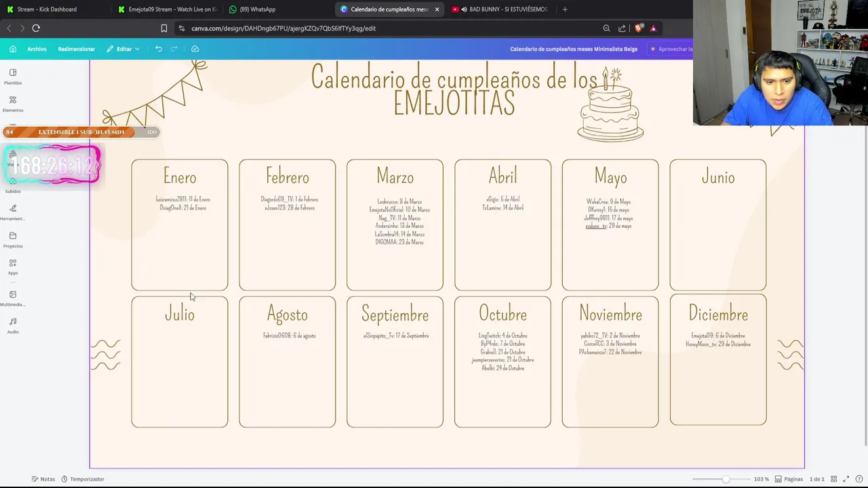Image resolution: width=868 pixels, height=488 pixels.
Task: Open the Redimensionar menu
Action: (x=76, y=49)
